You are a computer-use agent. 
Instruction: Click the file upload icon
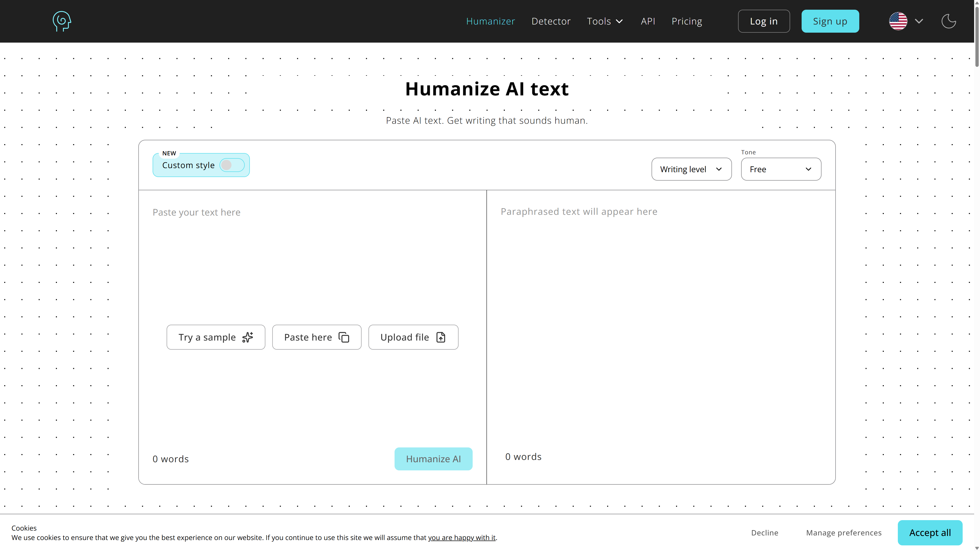pos(440,337)
